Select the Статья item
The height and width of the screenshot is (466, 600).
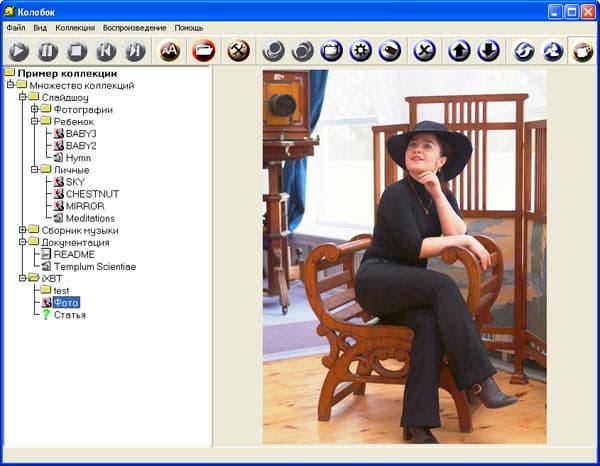(x=70, y=315)
